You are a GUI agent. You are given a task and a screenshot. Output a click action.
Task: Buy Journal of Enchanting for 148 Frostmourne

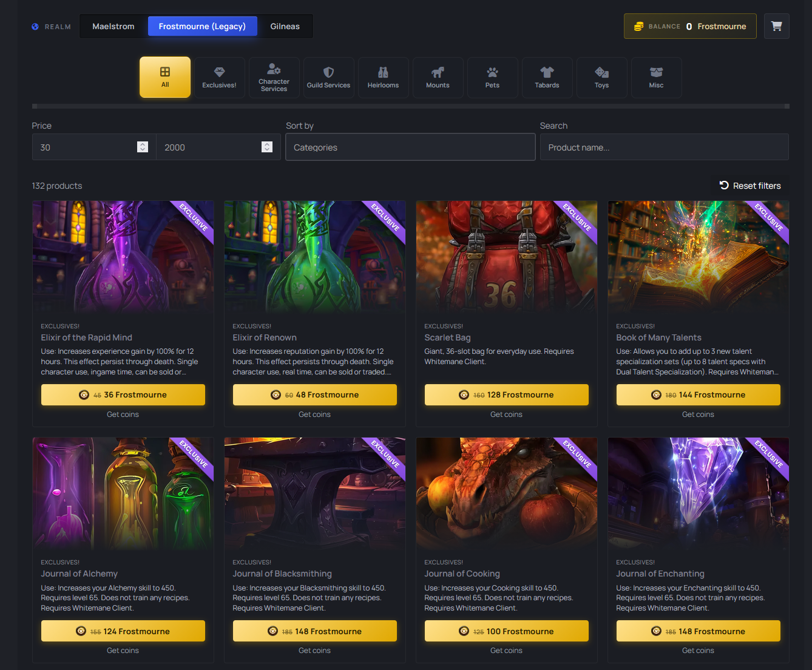[x=699, y=631]
